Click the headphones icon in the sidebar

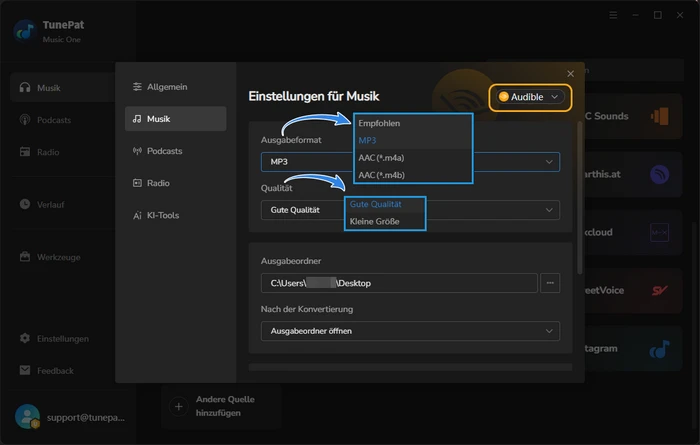click(25, 87)
